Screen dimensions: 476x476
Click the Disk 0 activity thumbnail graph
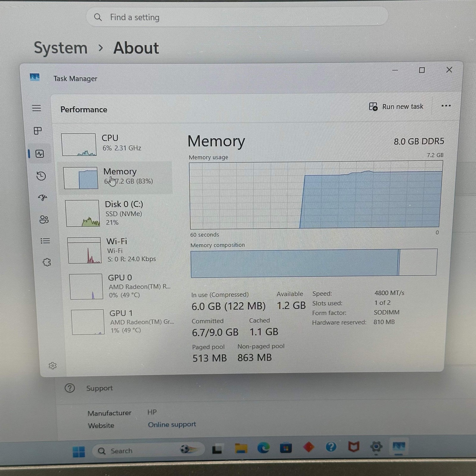(82, 213)
